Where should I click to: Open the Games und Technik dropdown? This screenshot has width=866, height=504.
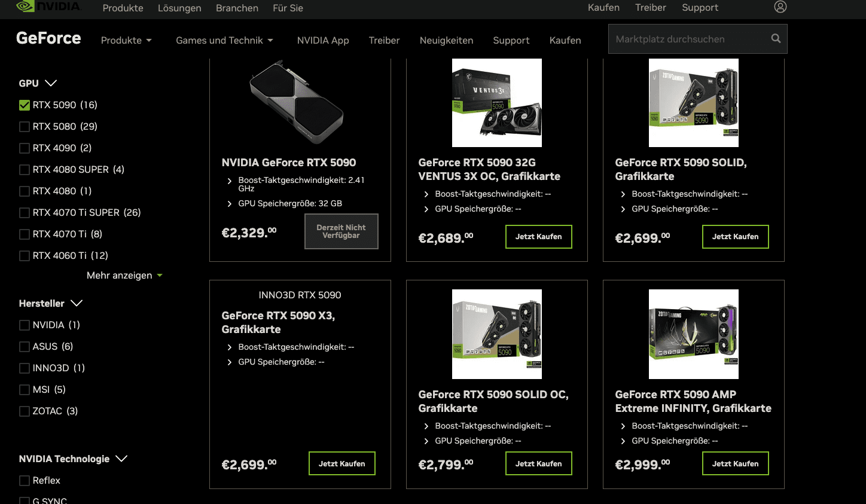click(x=224, y=40)
